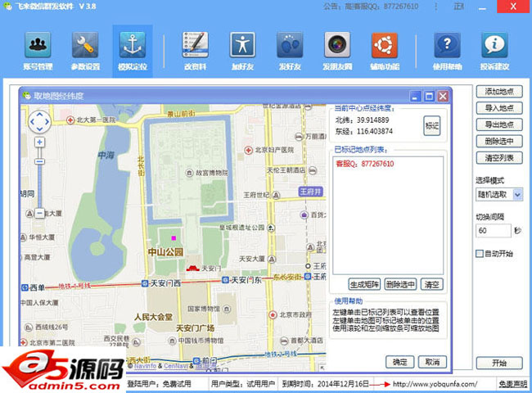
Task: Click 天伦王朝酒店 hotel marker
Action: tap(313, 170)
